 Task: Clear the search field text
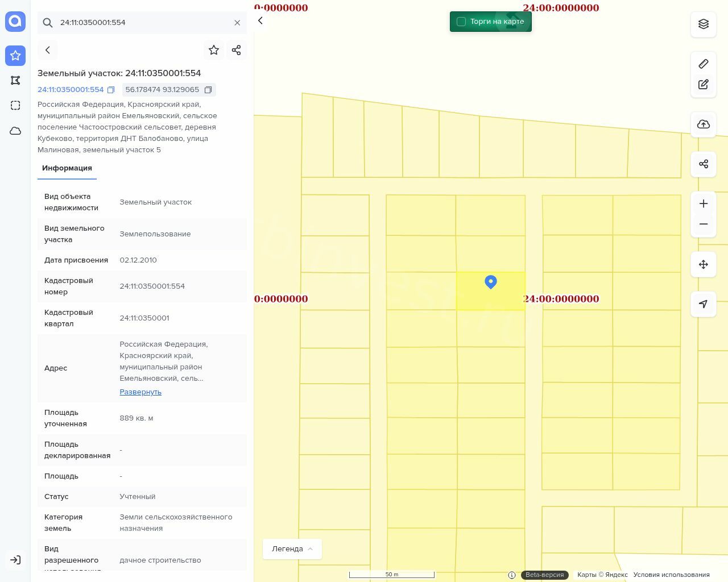[237, 23]
